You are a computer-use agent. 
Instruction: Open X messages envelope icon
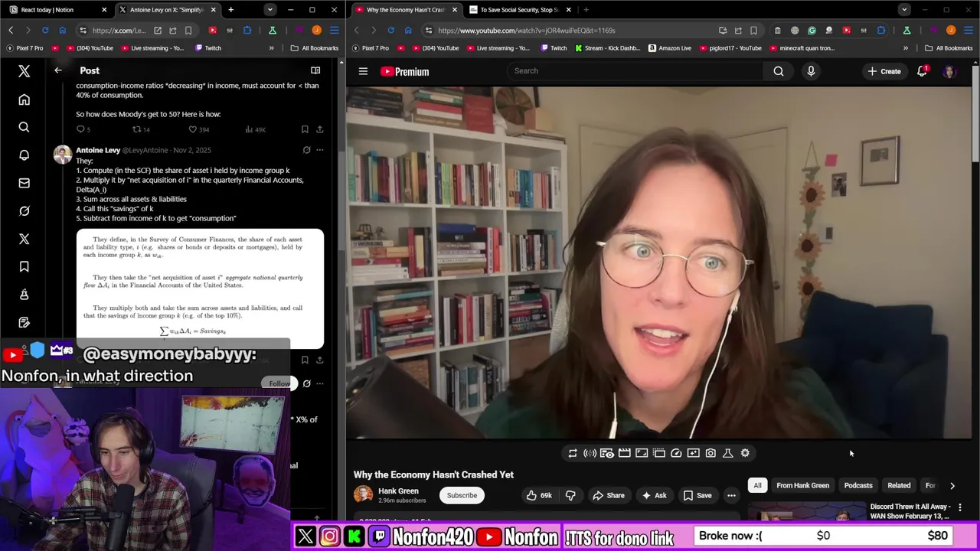[24, 183]
